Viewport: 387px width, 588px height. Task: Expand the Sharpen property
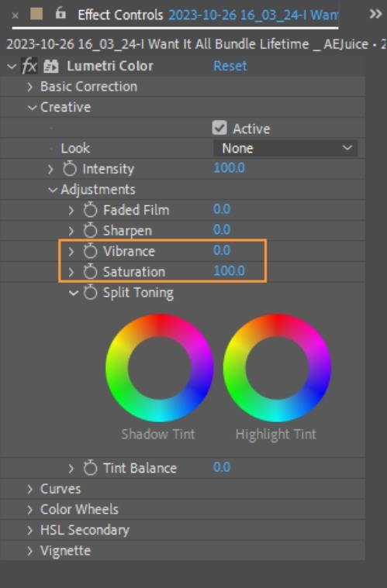click(71, 231)
